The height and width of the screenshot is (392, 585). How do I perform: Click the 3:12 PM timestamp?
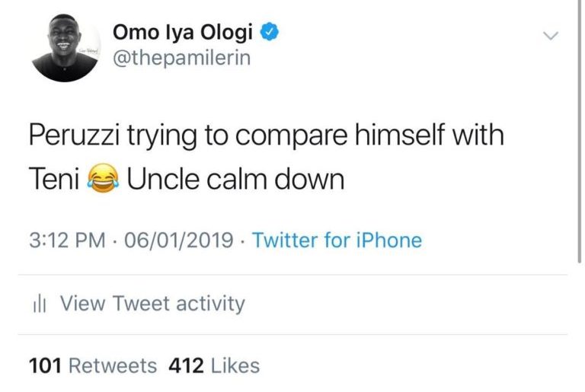[x=67, y=241]
